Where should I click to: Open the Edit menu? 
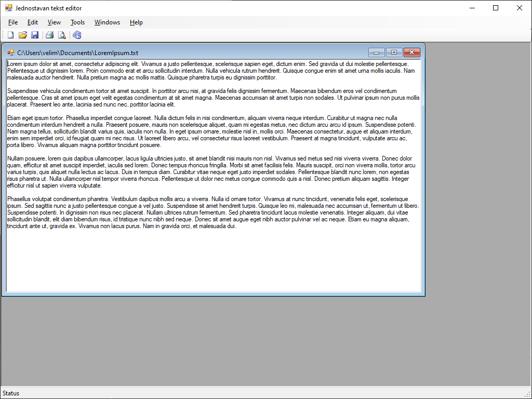click(33, 22)
